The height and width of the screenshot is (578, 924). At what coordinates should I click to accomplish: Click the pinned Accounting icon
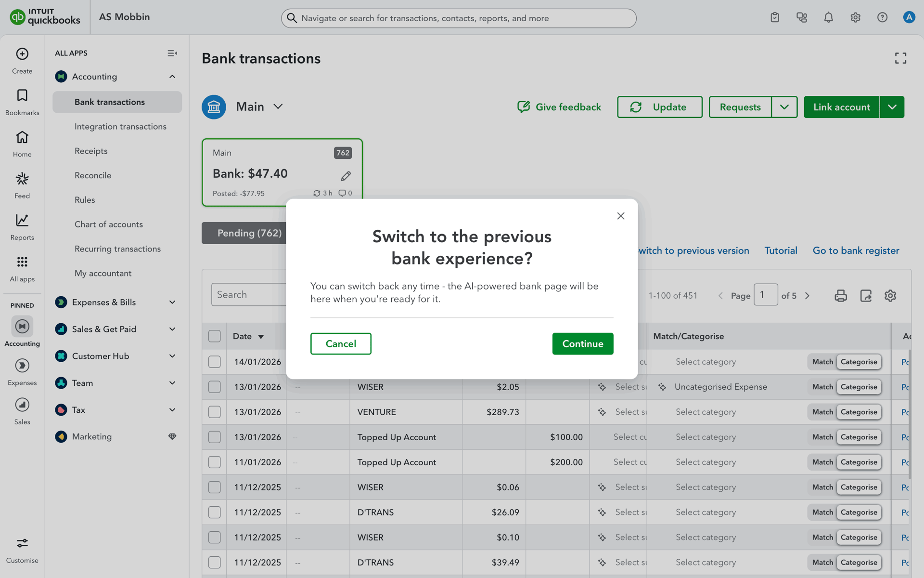(22, 326)
